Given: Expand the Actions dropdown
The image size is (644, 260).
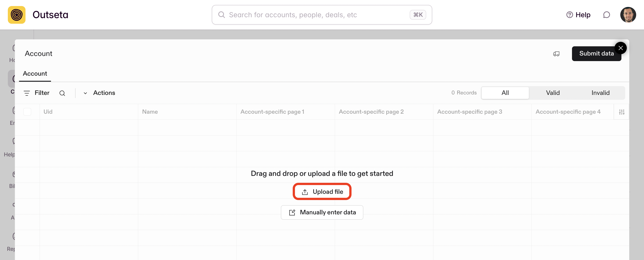Looking at the screenshot, I should (x=99, y=93).
